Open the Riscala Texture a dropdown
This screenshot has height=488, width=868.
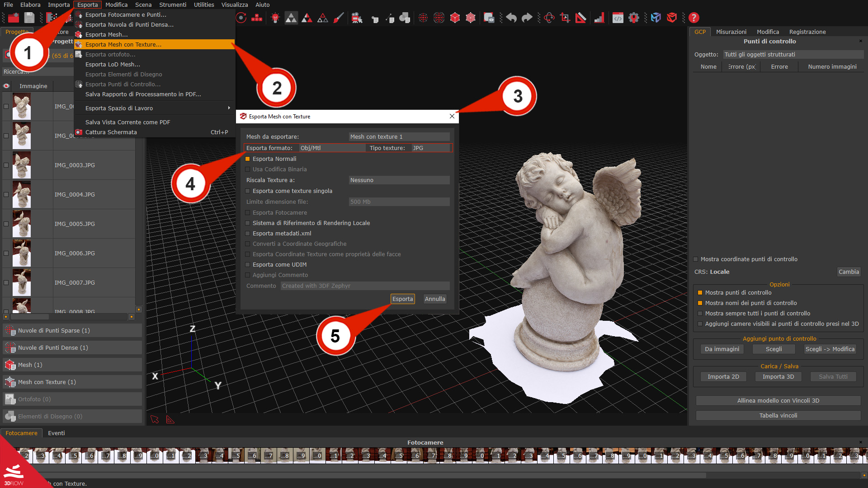(399, 180)
